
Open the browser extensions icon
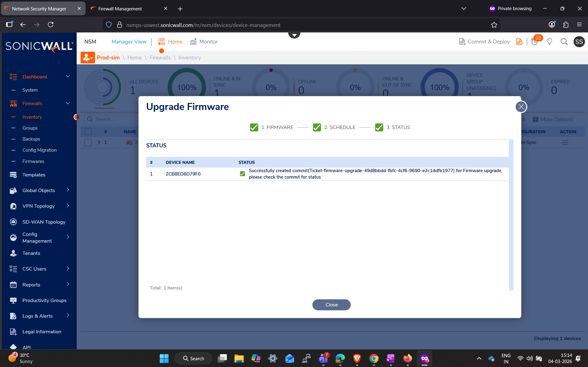coord(566,25)
